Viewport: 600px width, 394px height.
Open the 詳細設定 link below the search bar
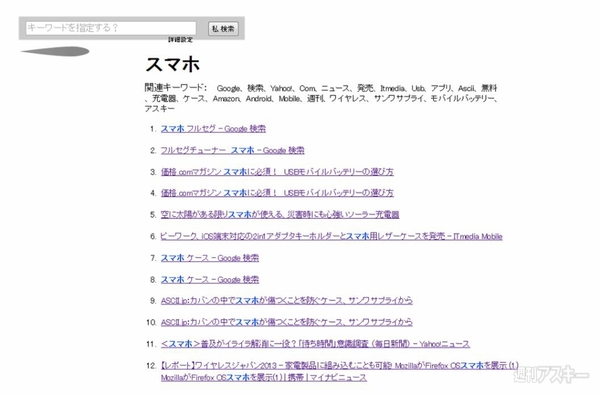[x=180, y=40]
